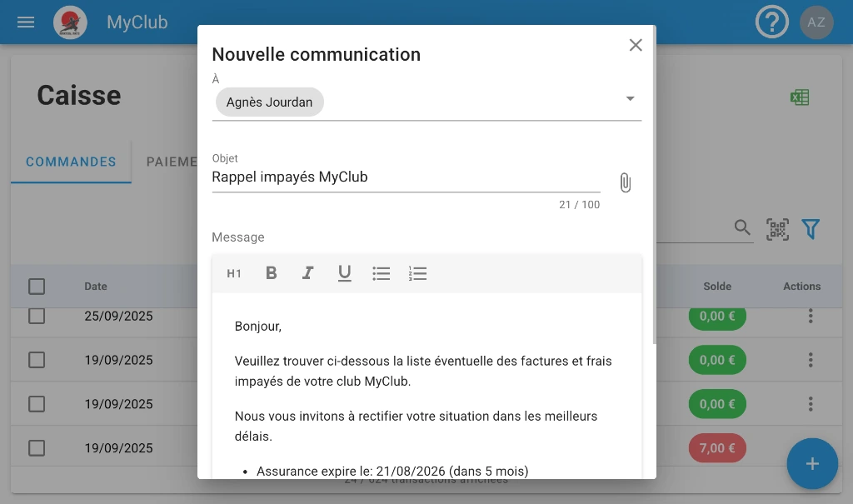Underline the selected message text
853x504 pixels.
(344, 273)
